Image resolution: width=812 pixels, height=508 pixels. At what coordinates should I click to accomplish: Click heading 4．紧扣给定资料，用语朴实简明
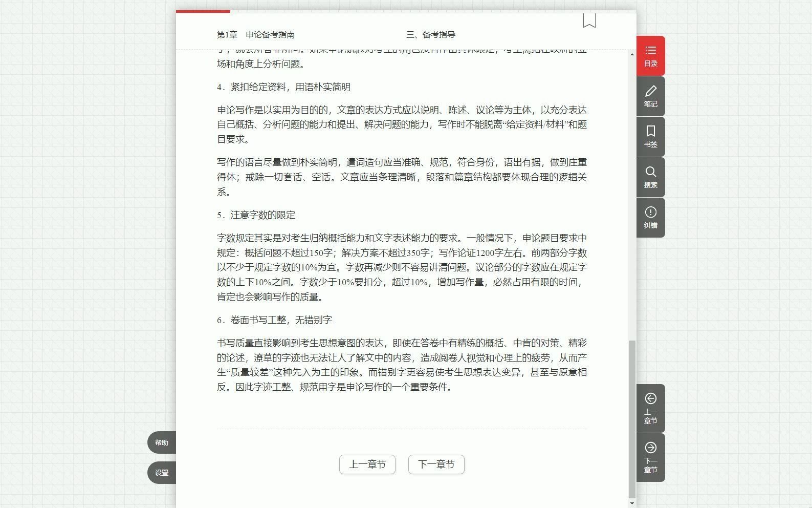coord(283,87)
